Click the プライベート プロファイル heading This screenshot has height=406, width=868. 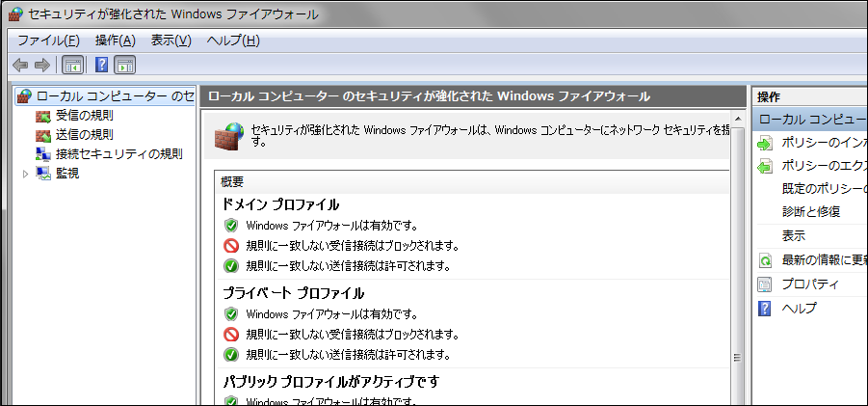point(294,293)
